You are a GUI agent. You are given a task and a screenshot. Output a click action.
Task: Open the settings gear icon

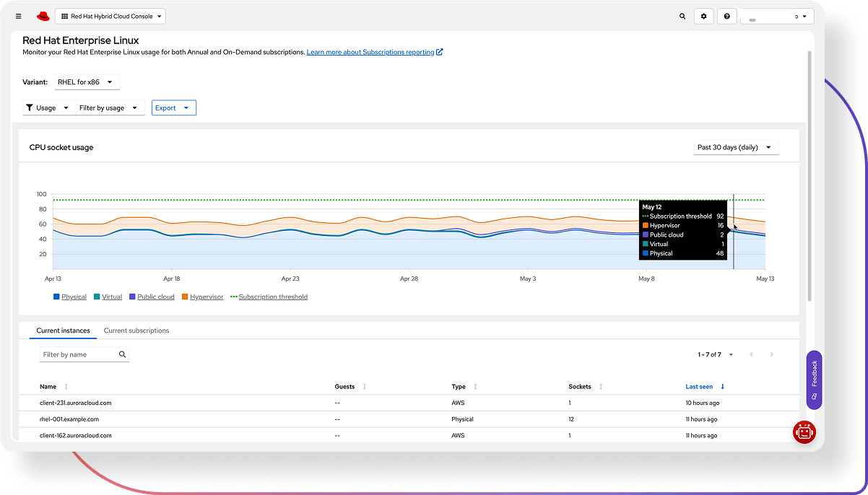(704, 16)
